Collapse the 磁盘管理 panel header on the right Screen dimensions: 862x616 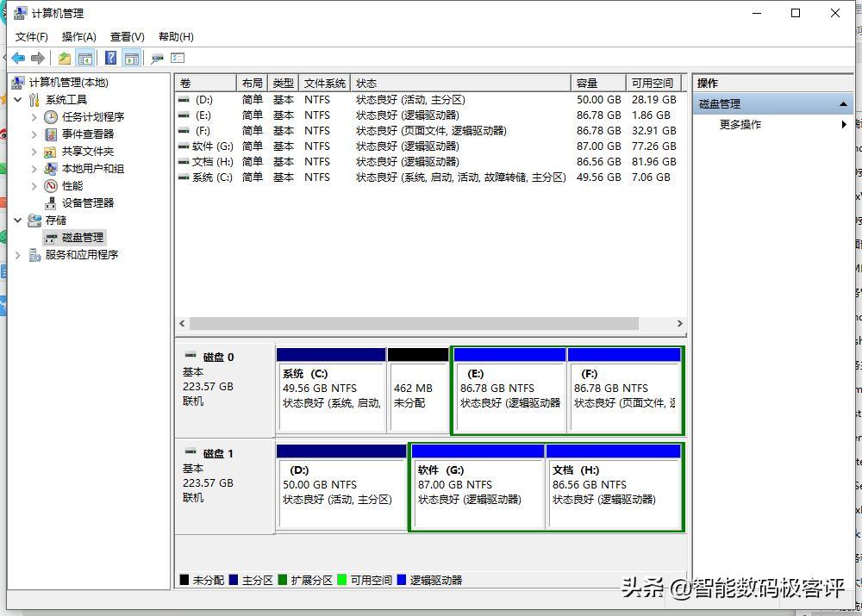click(841, 103)
